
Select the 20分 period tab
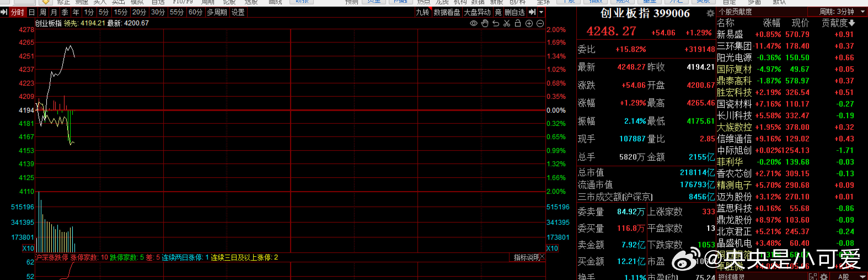(x=139, y=12)
